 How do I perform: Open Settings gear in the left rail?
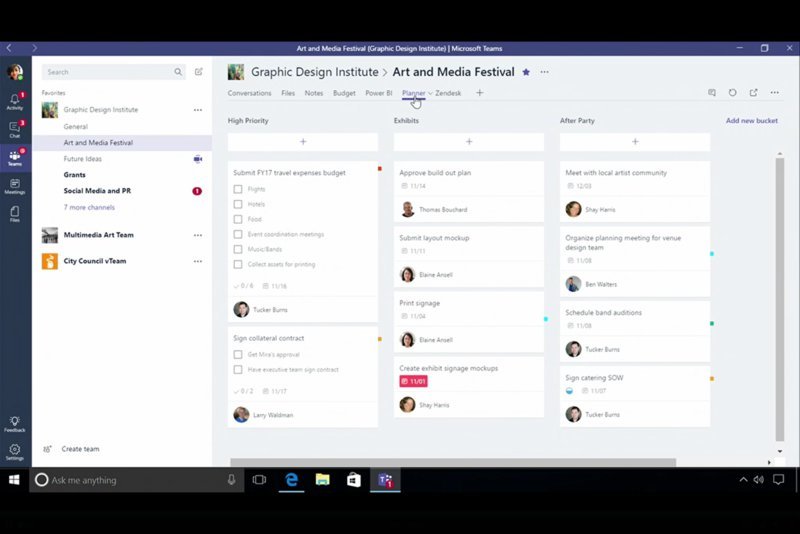click(x=15, y=451)
